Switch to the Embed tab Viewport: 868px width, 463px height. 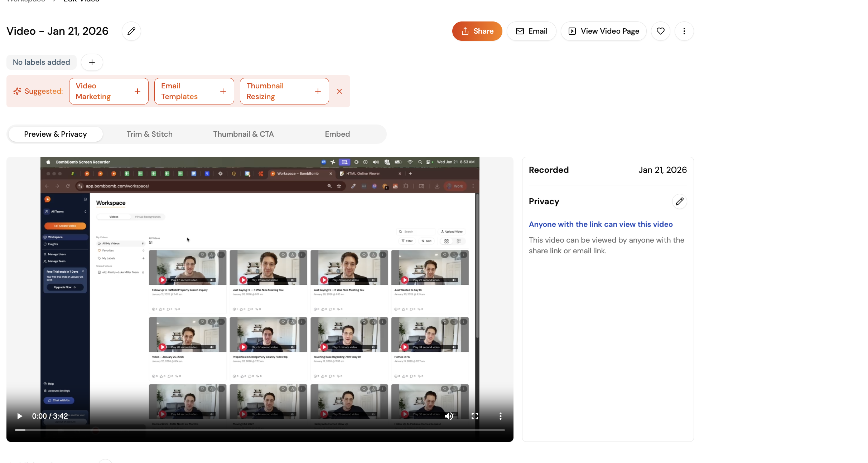pyautogui.click(x=337, y=134)
